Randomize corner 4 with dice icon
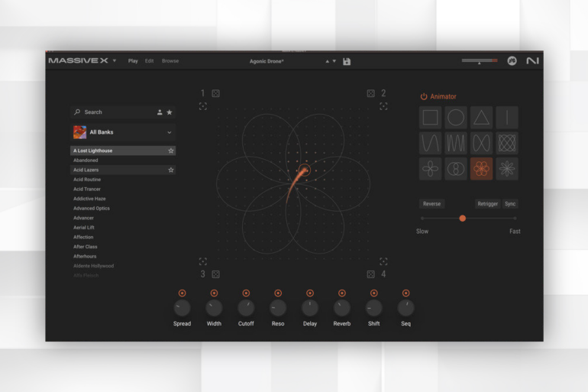Screen dimensions: 588x392 tap(370, 274)
